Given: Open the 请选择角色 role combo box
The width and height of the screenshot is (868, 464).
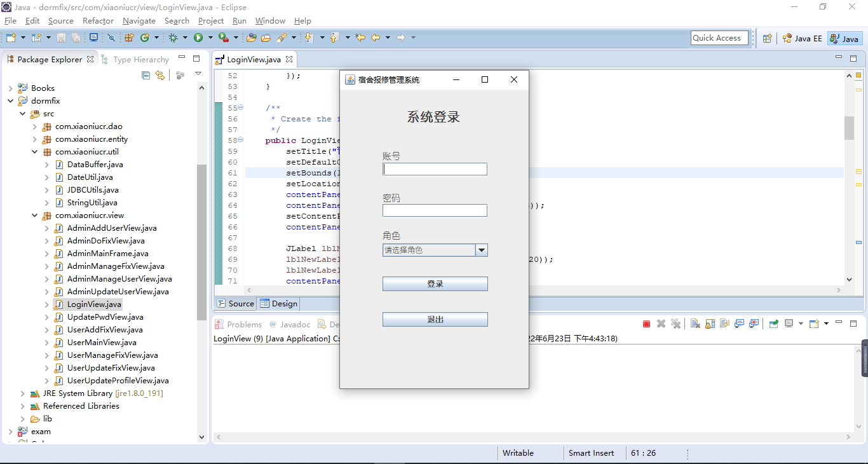Looking at the screenshot, I should (435, 250).
